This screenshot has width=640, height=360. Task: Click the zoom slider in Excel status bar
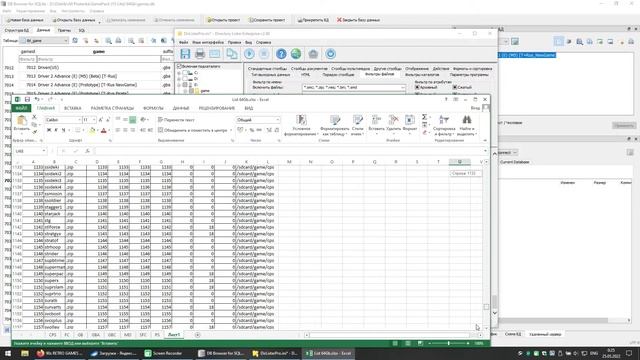point(448,343)
